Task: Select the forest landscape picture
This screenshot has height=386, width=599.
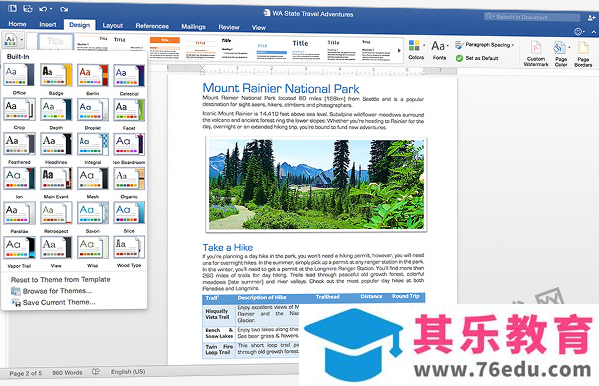Action: point(316,185)
